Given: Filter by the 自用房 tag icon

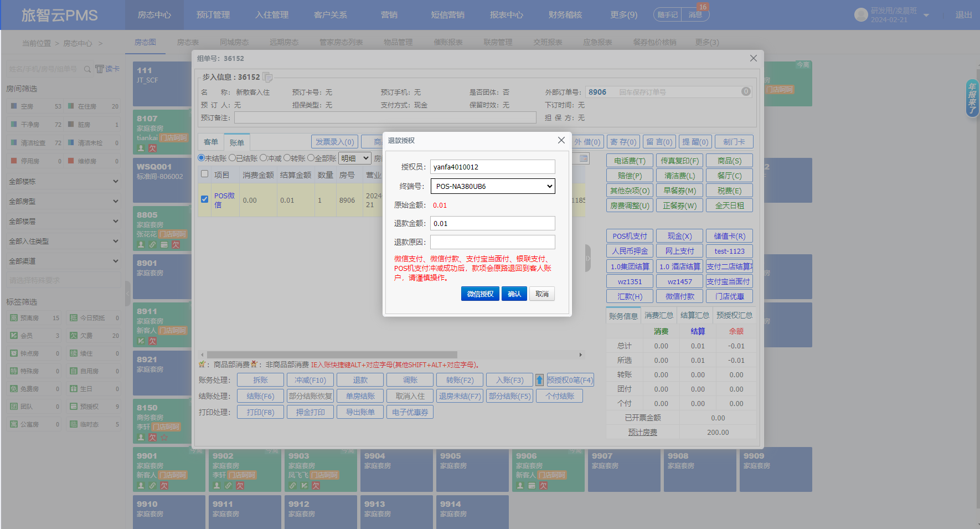Looking at the screenshot, I should pos(74,371).
